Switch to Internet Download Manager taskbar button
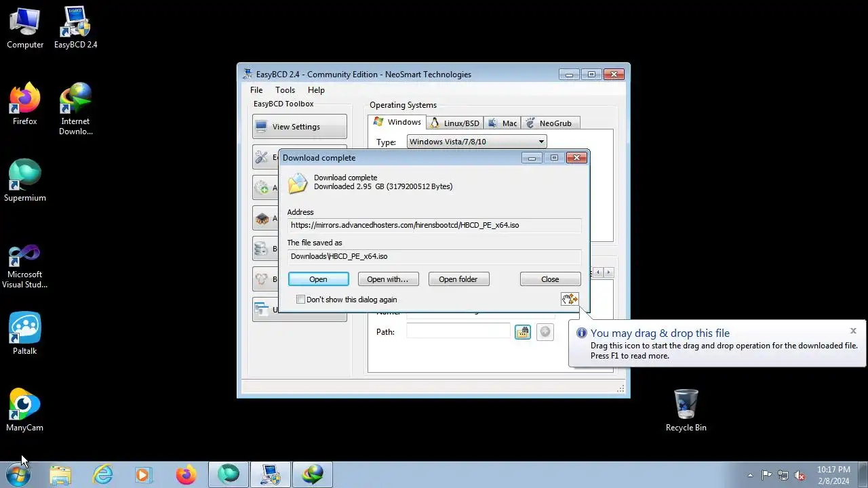Image resolution: width=868 pixels, height=488 pixels. click(313, 475)
